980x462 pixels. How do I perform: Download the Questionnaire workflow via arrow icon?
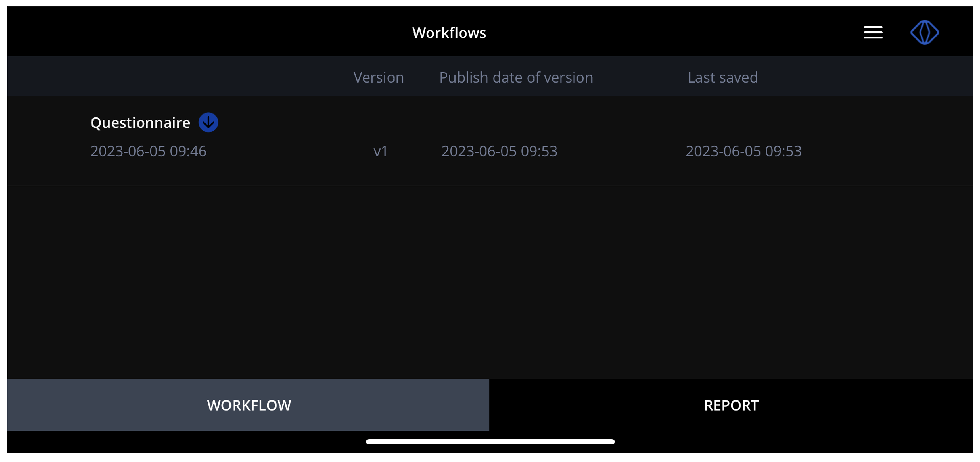tap(208, 122)
